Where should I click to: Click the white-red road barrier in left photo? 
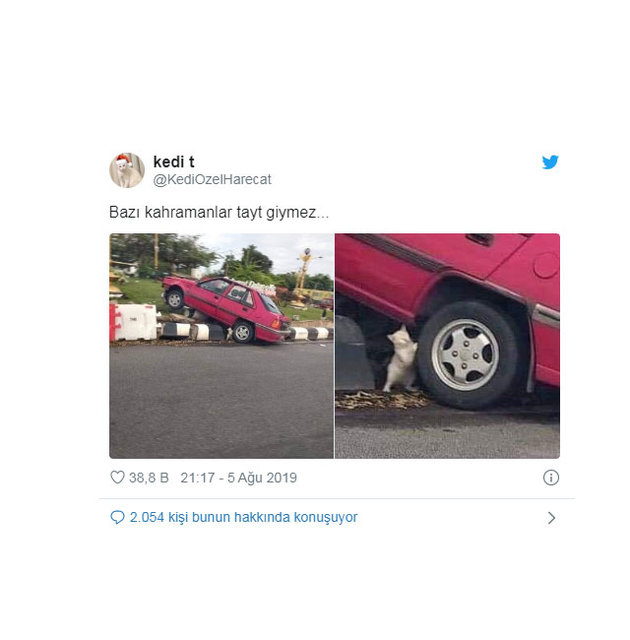[x=134, y=322]
